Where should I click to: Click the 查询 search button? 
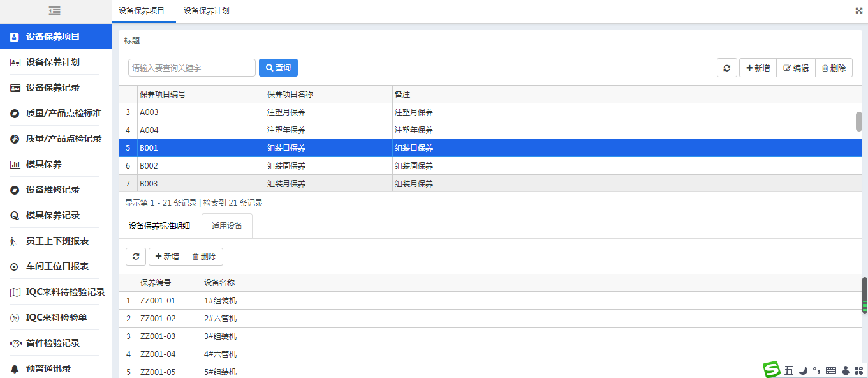278,68
